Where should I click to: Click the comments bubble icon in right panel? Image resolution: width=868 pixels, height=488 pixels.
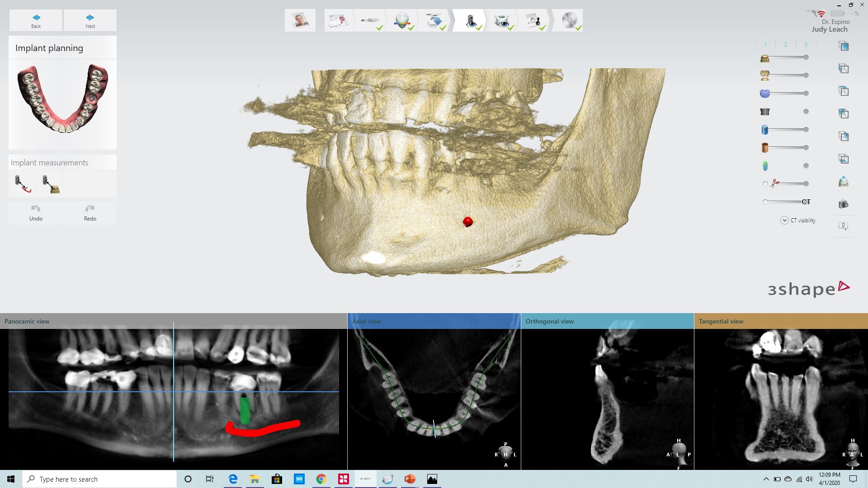(844, 226)
